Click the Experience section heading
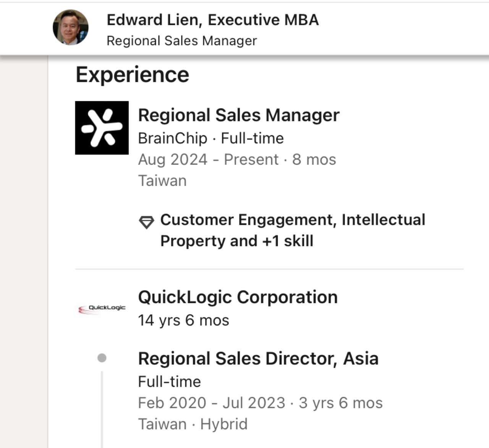Viewport: 489px width, 448px height. 133,74
